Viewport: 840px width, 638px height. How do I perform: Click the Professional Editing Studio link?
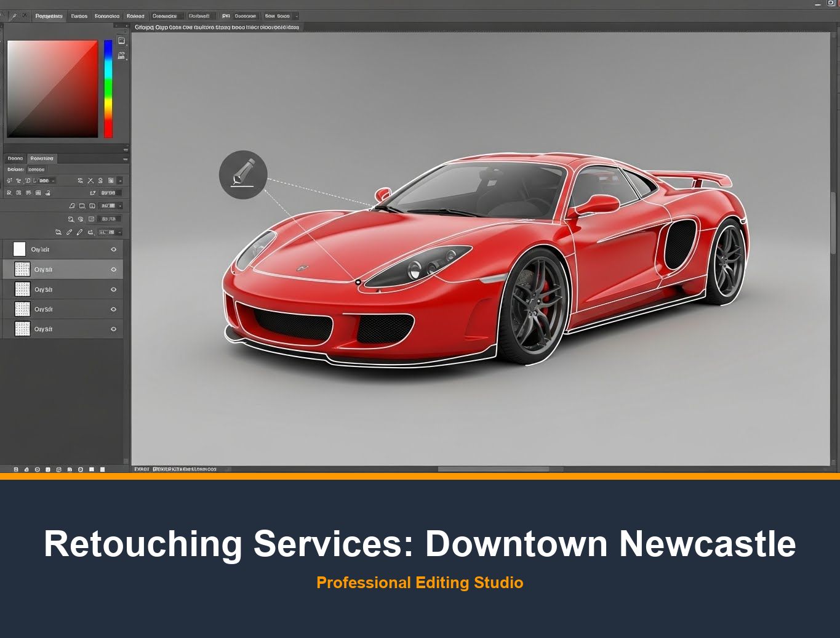pyautogui.click(x=420, y=583)
